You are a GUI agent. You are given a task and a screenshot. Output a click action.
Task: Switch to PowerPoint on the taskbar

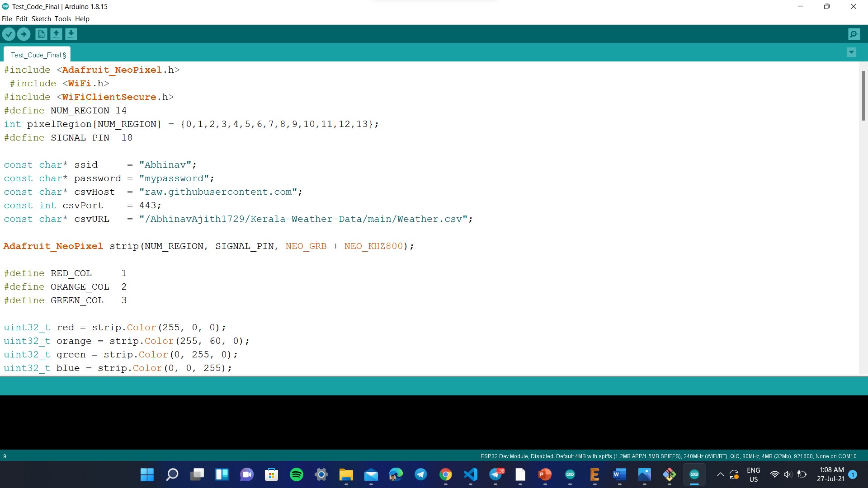(x=545, y=474)
